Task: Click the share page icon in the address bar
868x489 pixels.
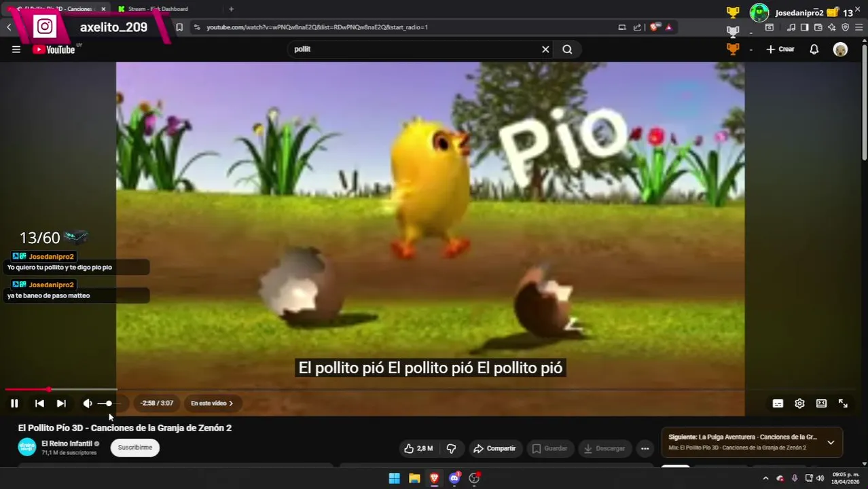Action: (x=637, y=27)
